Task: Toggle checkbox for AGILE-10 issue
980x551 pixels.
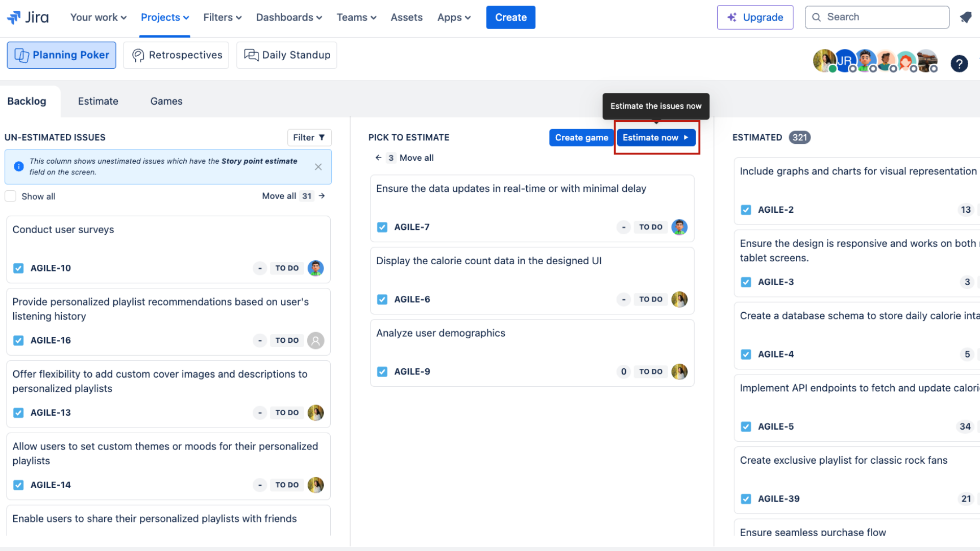Action: [x=18, y=268]
